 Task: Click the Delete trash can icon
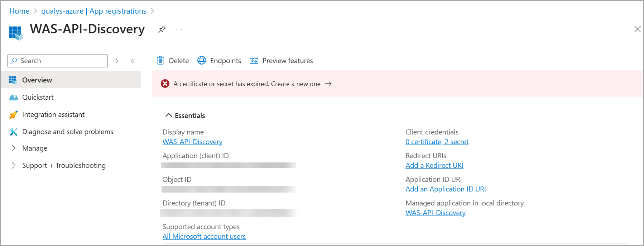(160, 61)
